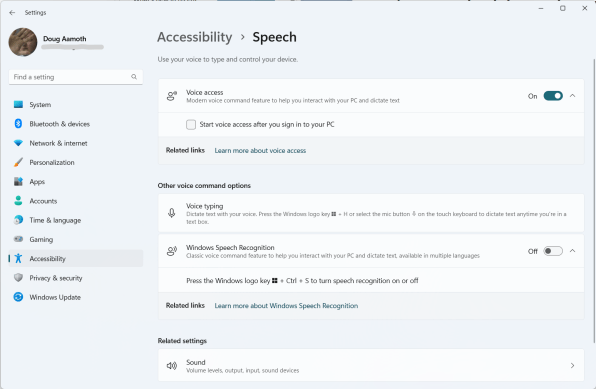Click the Sound row right chevron

(572, 365)
